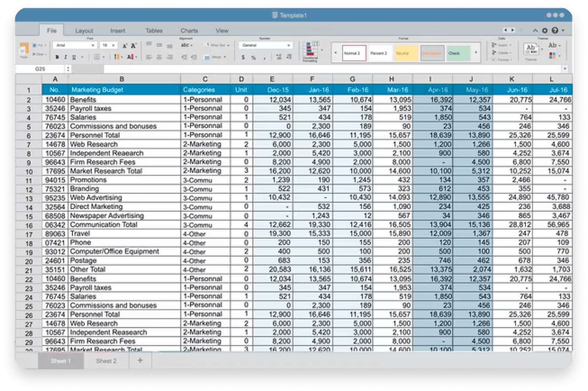Click the decrease decimal places icon

pyautogui.click(x=289, y=57)
